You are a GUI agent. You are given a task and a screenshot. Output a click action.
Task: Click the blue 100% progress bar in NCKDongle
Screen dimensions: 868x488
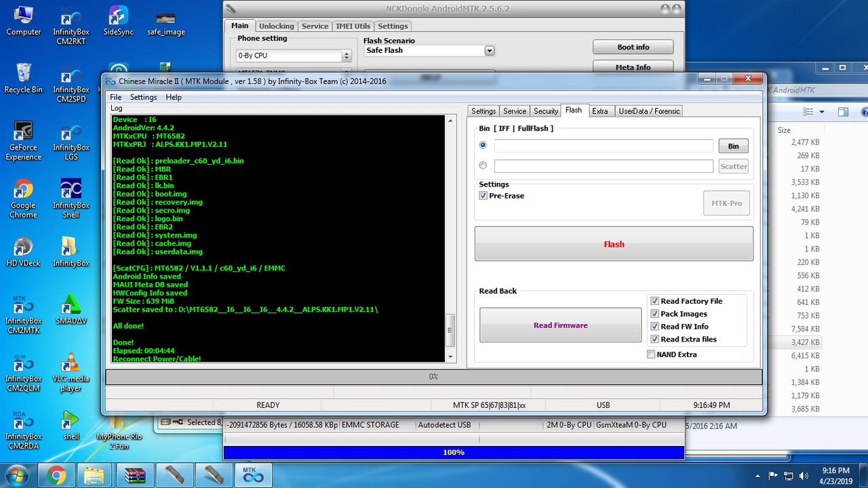pyautogui.click(x=454, y=452)
